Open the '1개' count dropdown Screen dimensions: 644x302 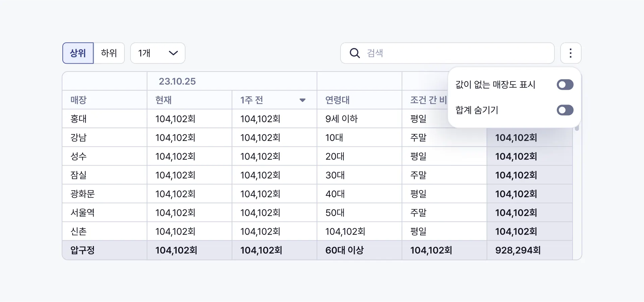tap(158, 53)
